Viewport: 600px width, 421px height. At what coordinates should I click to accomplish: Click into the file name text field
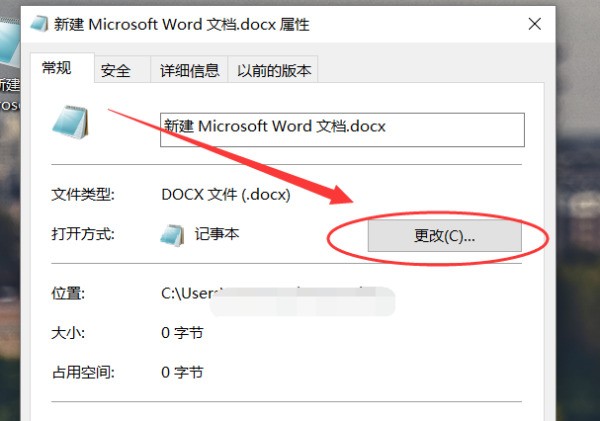341,129
